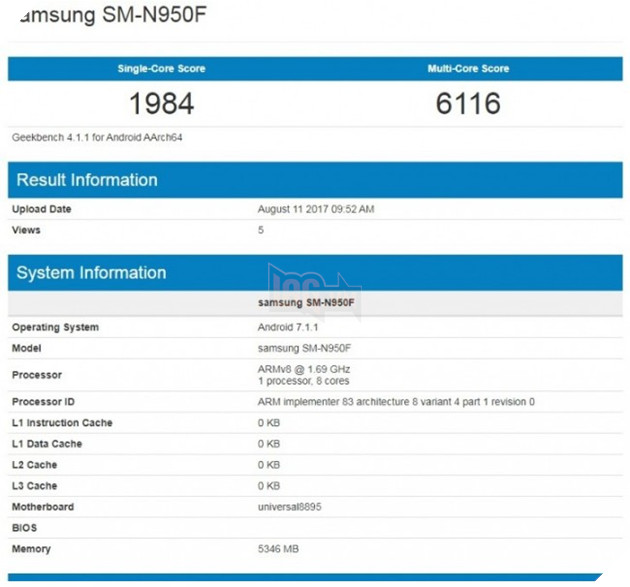Select the Single-Core Score header
630x587 pixels.
pyautogui.click(x=162, y=69)
